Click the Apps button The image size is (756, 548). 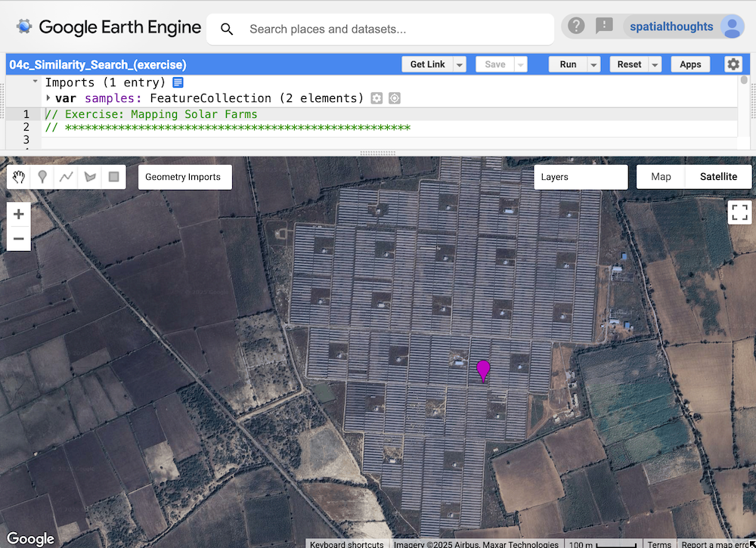[x=690, y=65]
